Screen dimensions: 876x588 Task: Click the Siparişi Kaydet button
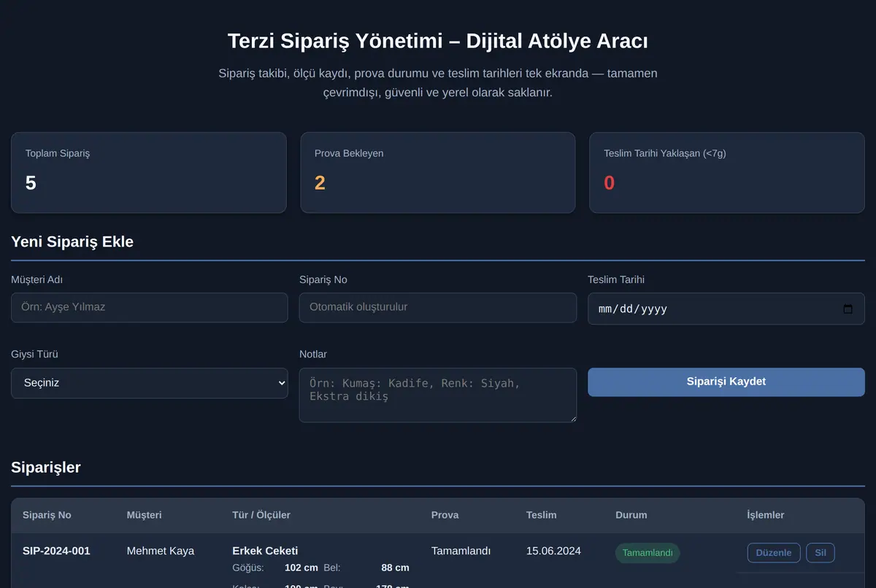coord(726,382)
